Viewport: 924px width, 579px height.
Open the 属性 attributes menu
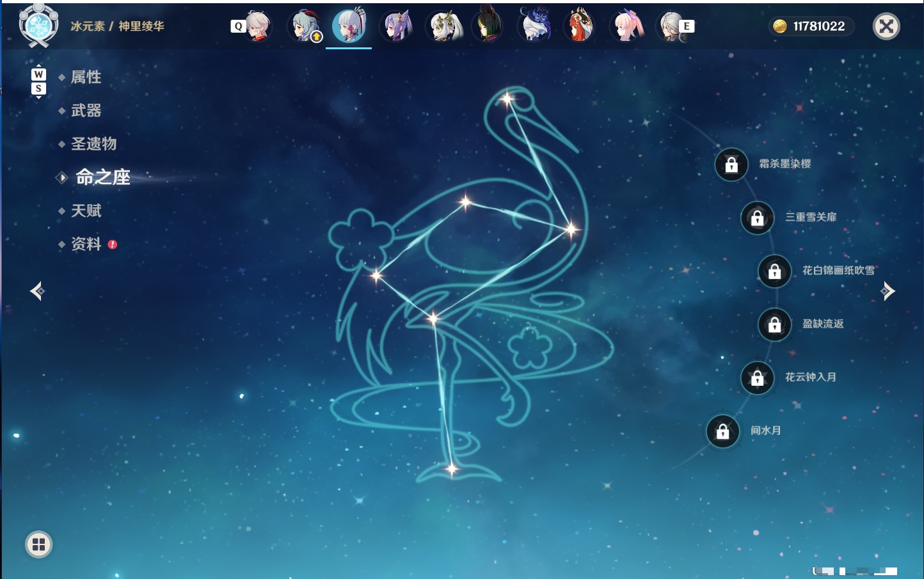click(86, 77)
